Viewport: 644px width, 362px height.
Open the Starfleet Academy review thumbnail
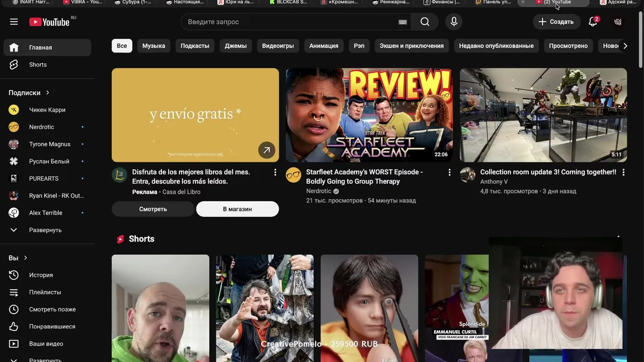coord(369,115)
